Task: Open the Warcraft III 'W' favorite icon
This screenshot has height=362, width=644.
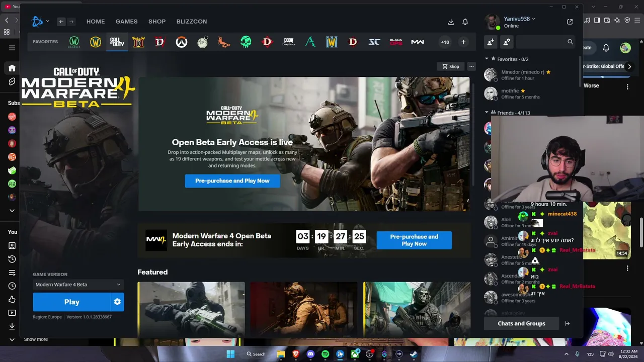Action: (332, 42)
